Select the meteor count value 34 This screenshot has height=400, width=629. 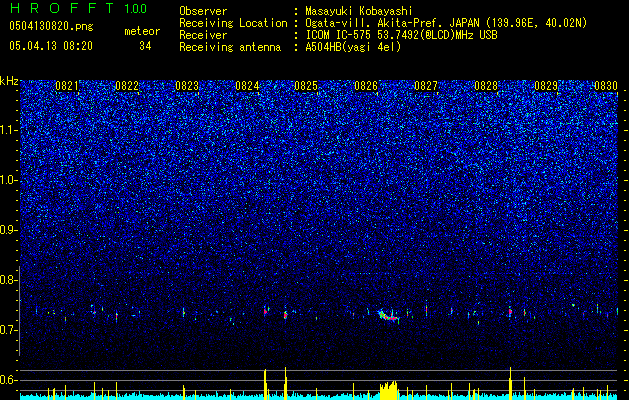(x=145, y=46)
